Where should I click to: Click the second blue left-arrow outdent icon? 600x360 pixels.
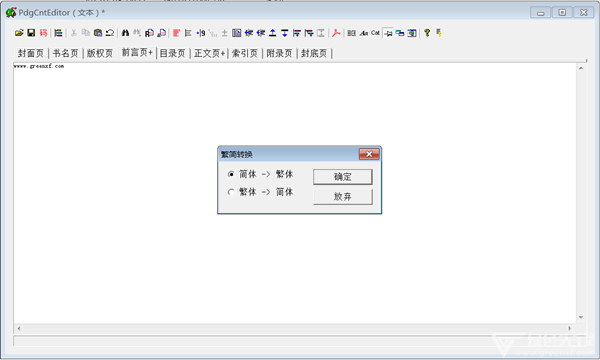[x=261, y=33]
